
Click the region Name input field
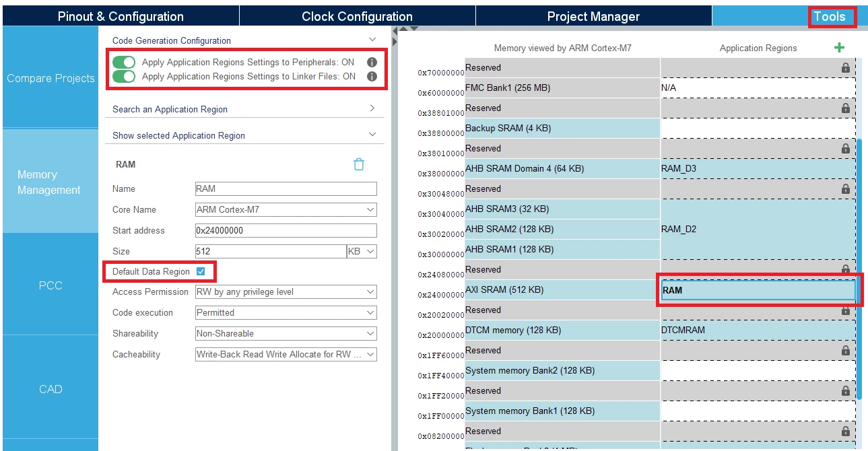click(x=286, y=189)
